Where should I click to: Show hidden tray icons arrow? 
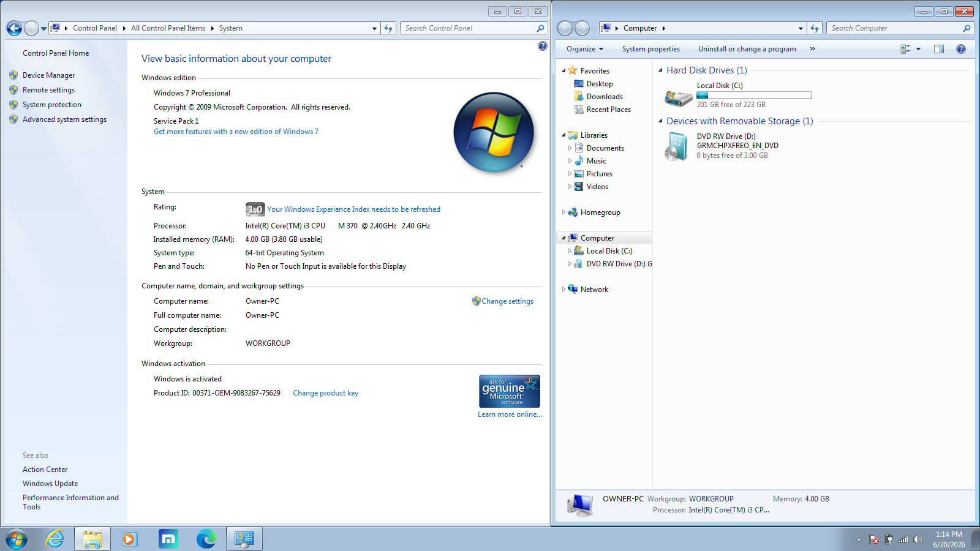859,539
